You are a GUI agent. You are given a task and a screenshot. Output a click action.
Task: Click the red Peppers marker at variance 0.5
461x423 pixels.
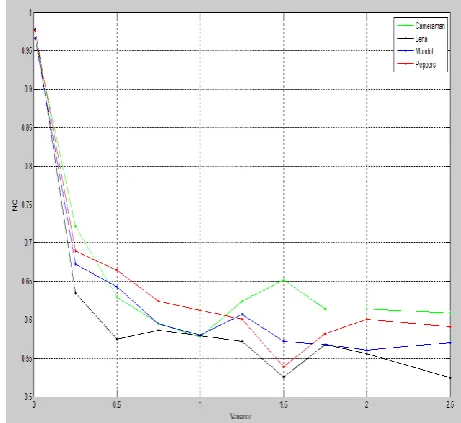pyautogui.click(x=117, y=270)
